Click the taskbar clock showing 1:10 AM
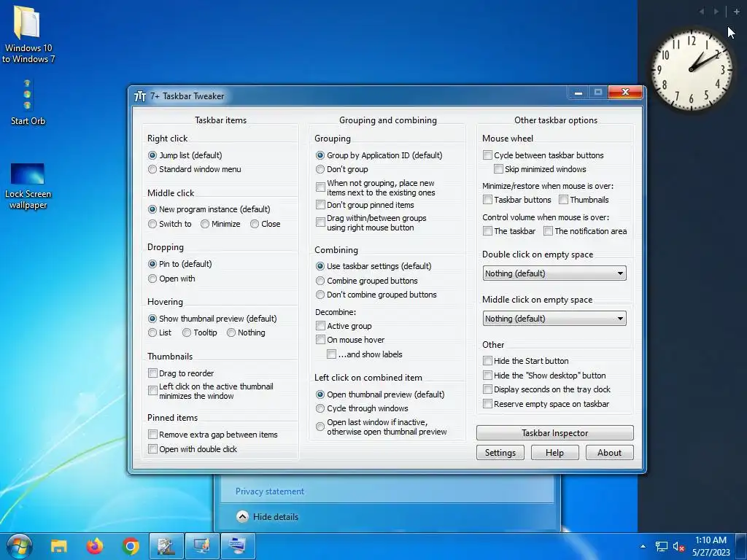The width and height of the screenshot is (747, 560). point(711,546)
